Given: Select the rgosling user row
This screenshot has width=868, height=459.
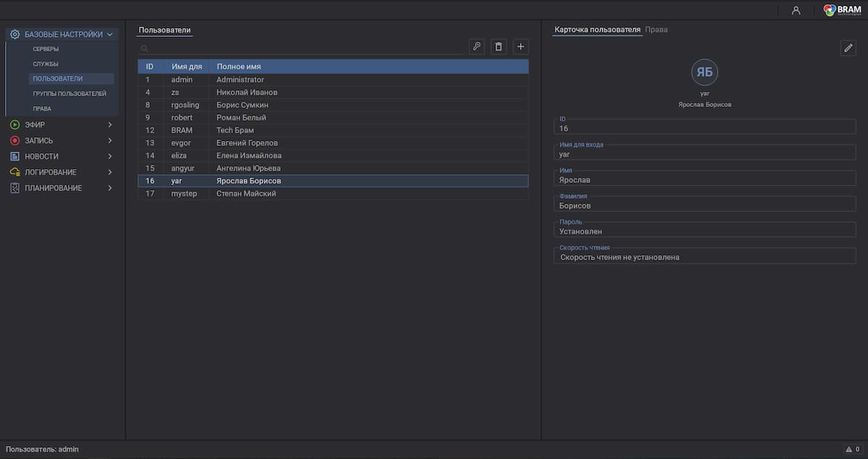Looking at the screenshot, I should (x=333, y=105).
